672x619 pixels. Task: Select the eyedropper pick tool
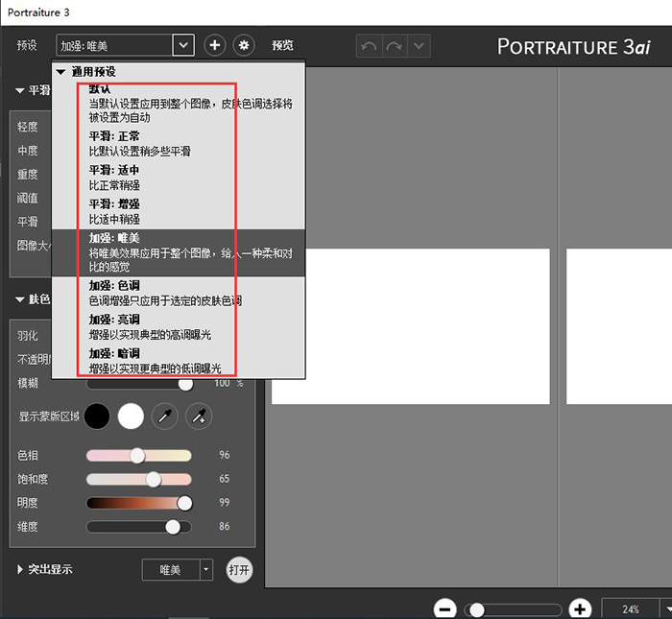pos(165,416)
